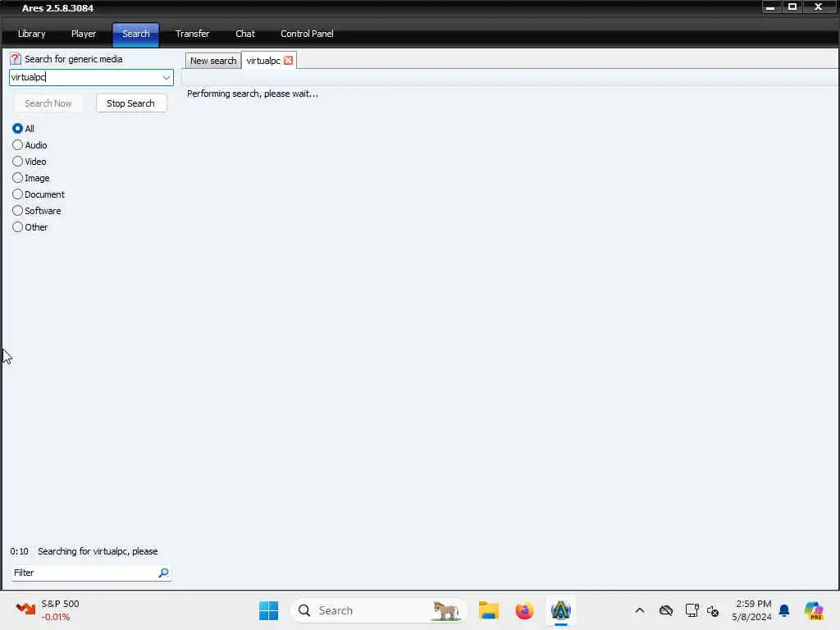The height and width of the screenshot is (630, 840).
Task: Open the Transfer tab
Action: point(192,34)
